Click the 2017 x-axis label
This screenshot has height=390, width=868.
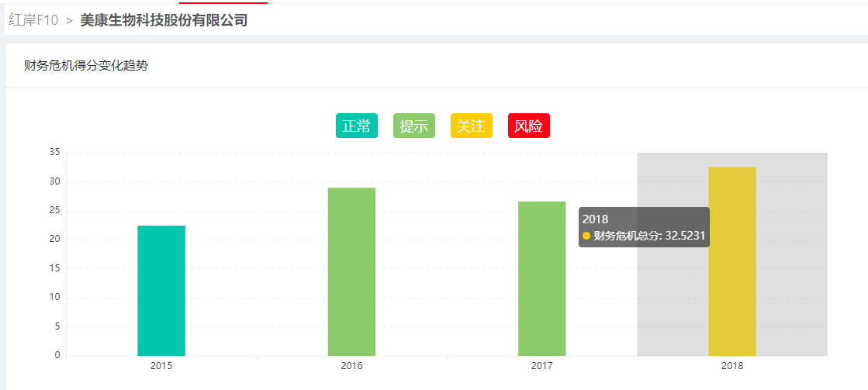pyautogui.click(x=542, y=366)
